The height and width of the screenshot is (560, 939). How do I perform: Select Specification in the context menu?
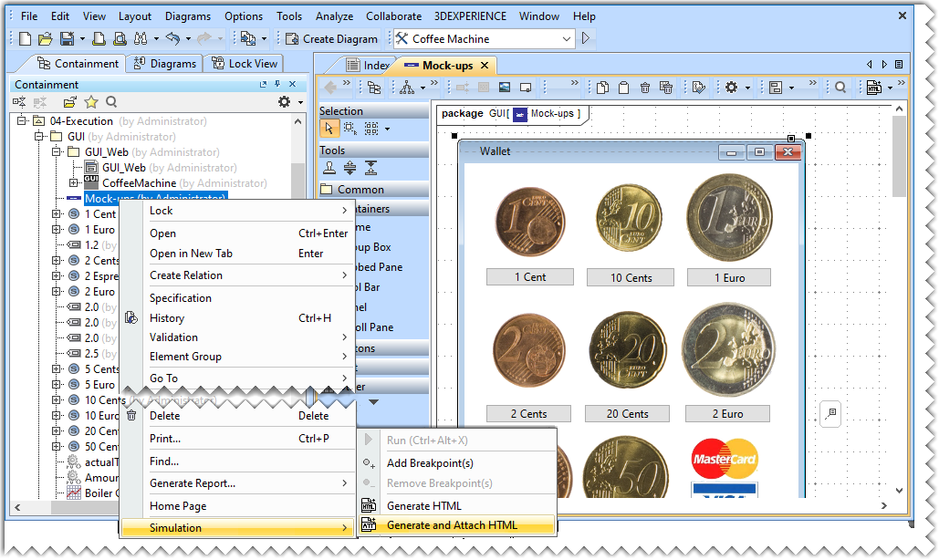tap(181, 298)
